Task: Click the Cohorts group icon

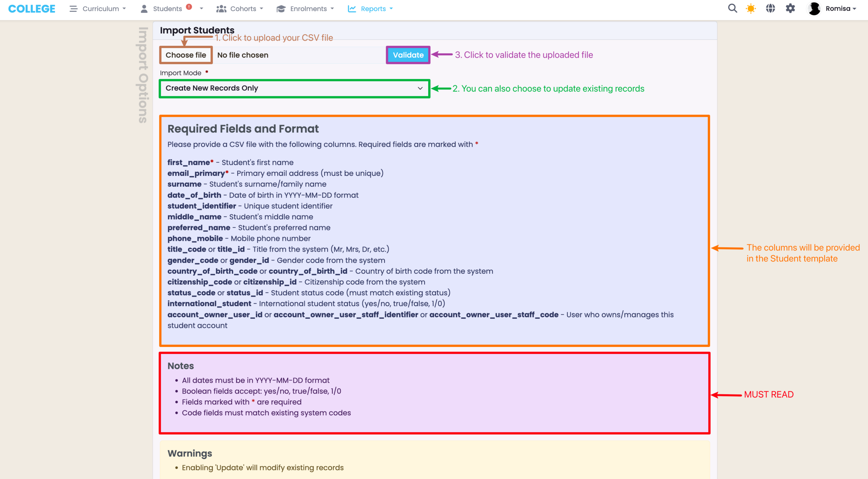Action: (221, 9)
